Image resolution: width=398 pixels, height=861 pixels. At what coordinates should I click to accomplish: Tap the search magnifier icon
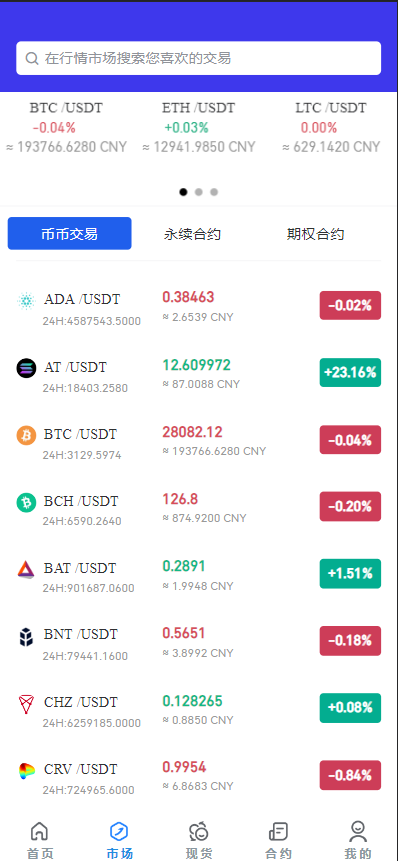(x=32, y=58)
